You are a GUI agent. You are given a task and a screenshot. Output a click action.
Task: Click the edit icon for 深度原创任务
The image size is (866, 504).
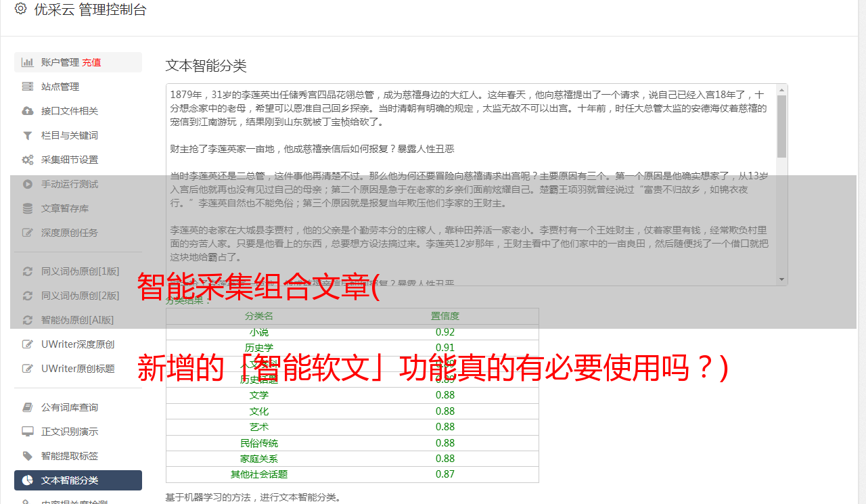28,233
